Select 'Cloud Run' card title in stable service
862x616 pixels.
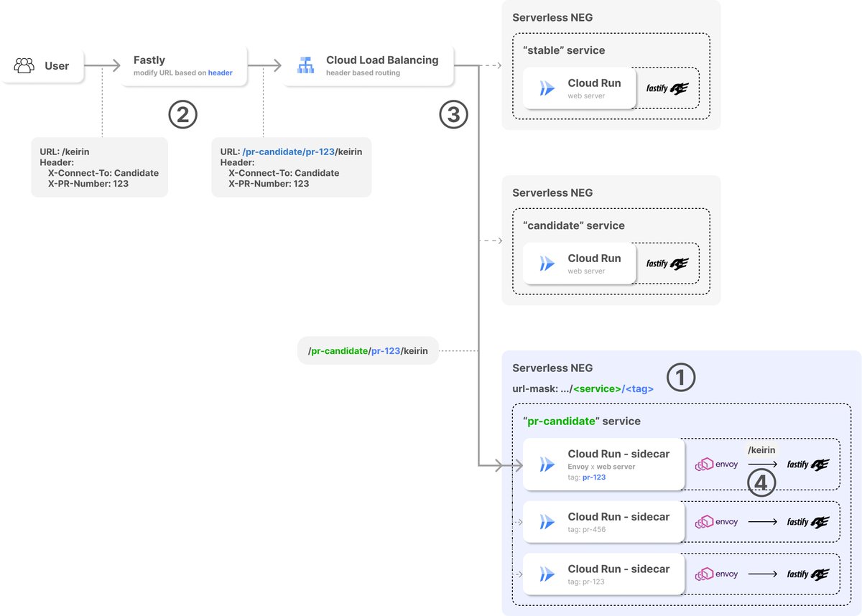594,83
